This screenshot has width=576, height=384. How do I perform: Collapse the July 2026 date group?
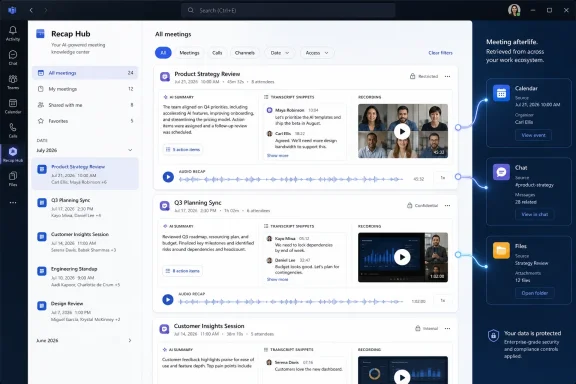[x=130, y=150]
